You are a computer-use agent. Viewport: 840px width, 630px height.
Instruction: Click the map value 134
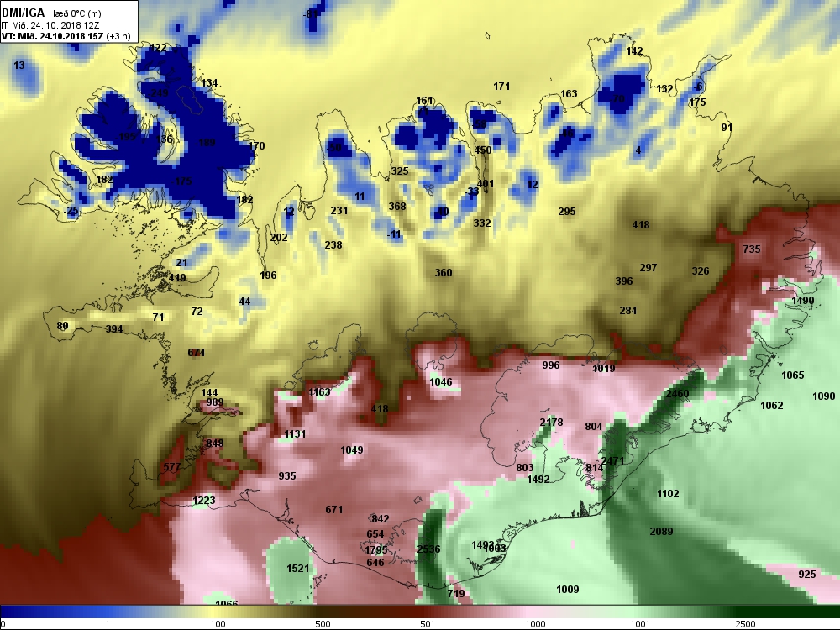pyautogui.click(x=209, y=83)
